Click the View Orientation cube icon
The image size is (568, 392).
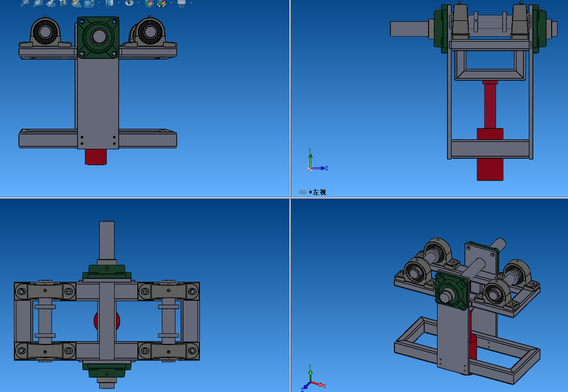tap(89, 3)
